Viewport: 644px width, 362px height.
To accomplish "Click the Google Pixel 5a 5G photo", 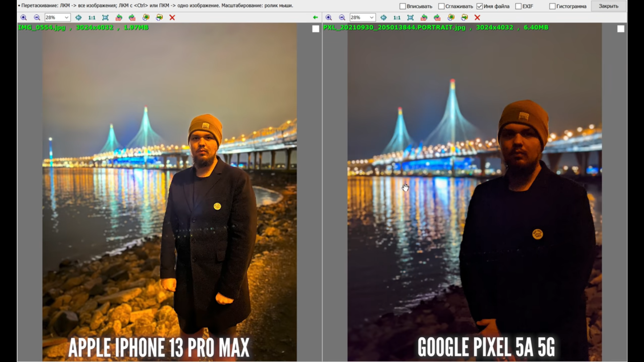I will 475,192.
